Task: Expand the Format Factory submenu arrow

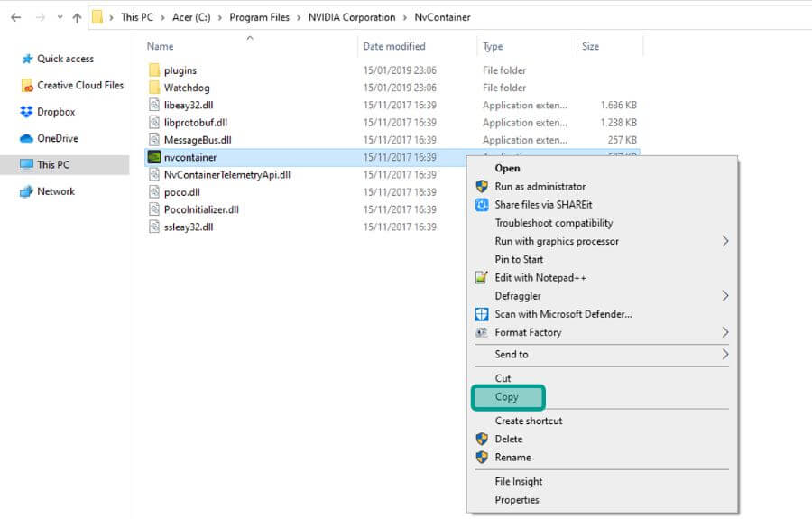Action: 725,332
